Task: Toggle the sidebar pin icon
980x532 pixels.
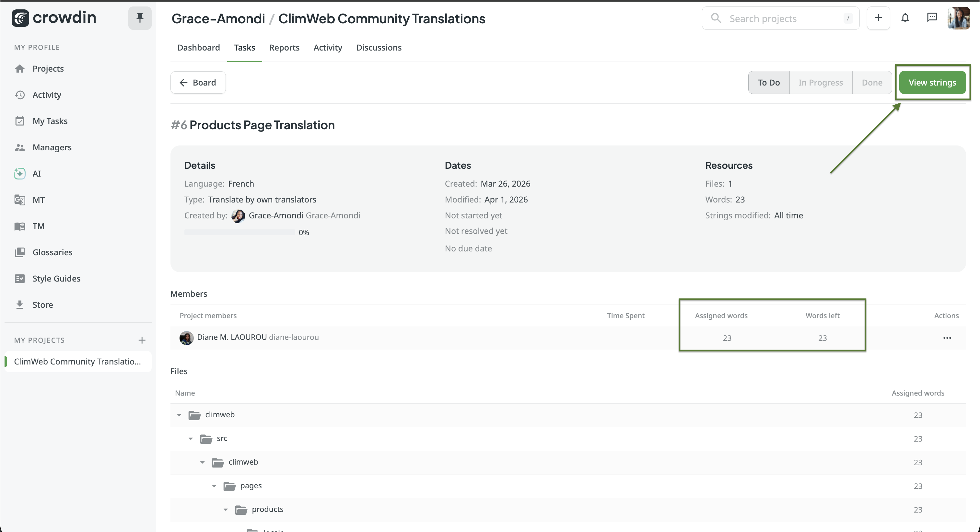Action: (140, 18)
